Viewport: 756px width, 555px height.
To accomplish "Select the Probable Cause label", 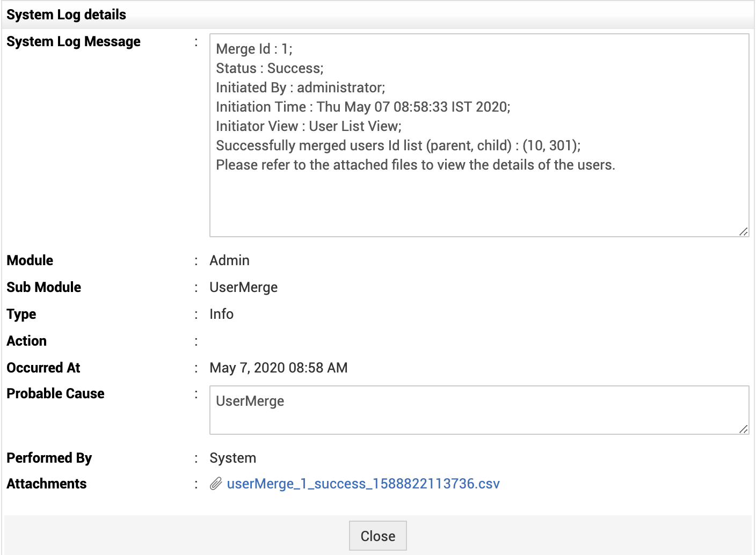I will coord(55,393).
